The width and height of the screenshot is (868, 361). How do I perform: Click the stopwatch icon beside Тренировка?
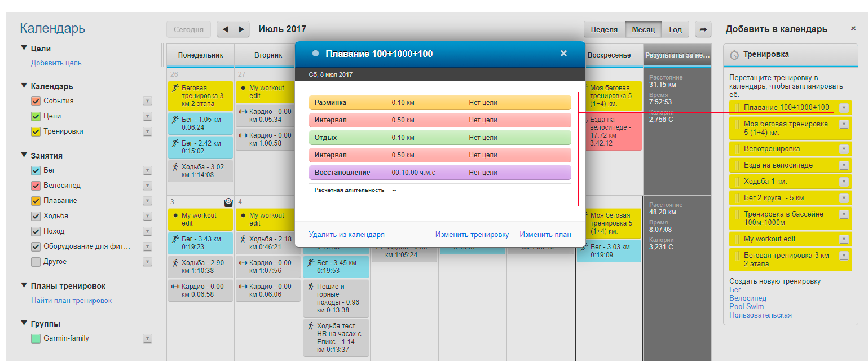(734, 55)
